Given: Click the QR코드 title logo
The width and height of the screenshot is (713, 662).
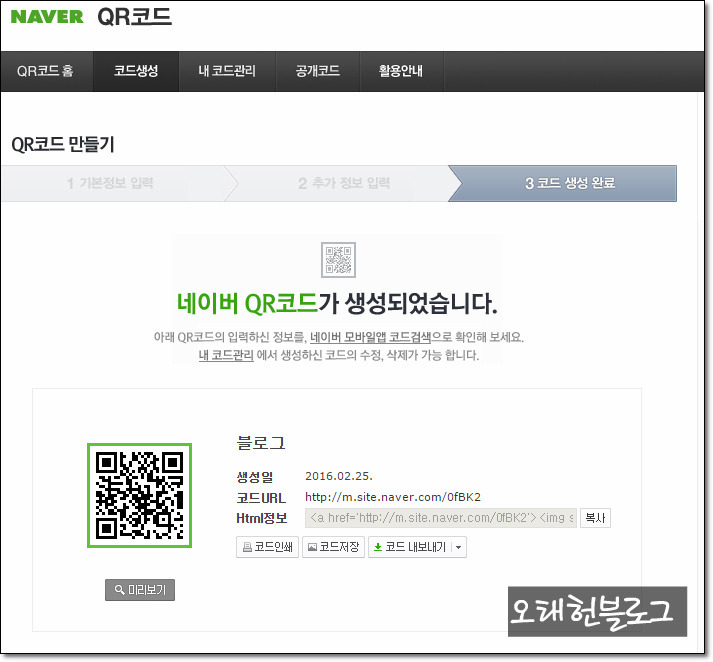Looking at the screenshot, I should pos(135,17).
